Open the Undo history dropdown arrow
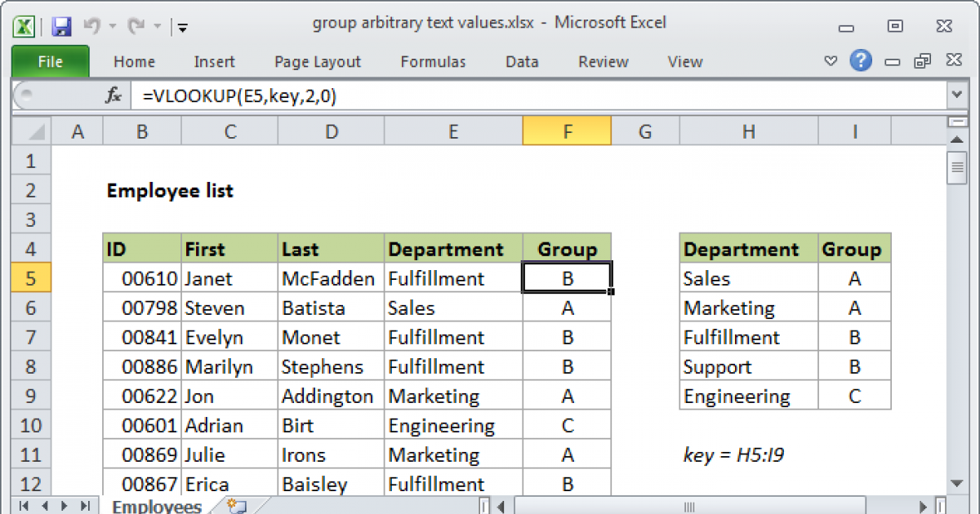980x514 pixels. 110,27
